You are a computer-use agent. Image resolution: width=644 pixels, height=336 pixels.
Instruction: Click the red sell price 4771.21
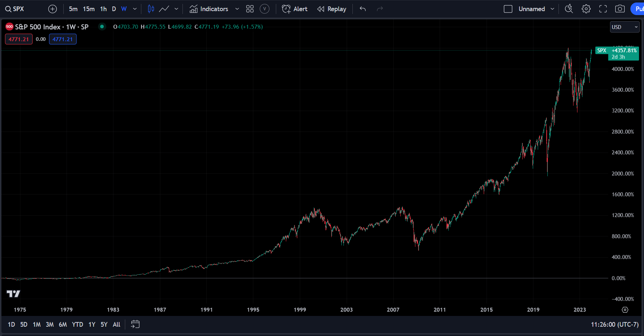19,39
